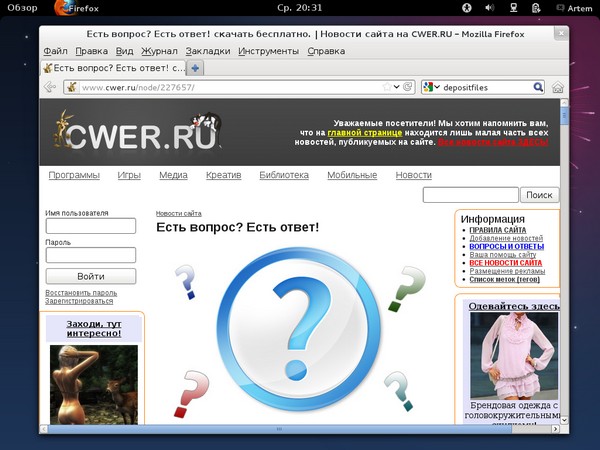
Task: Click the ПРАВИЛА САЙТА link
Action: coord(497,230)
